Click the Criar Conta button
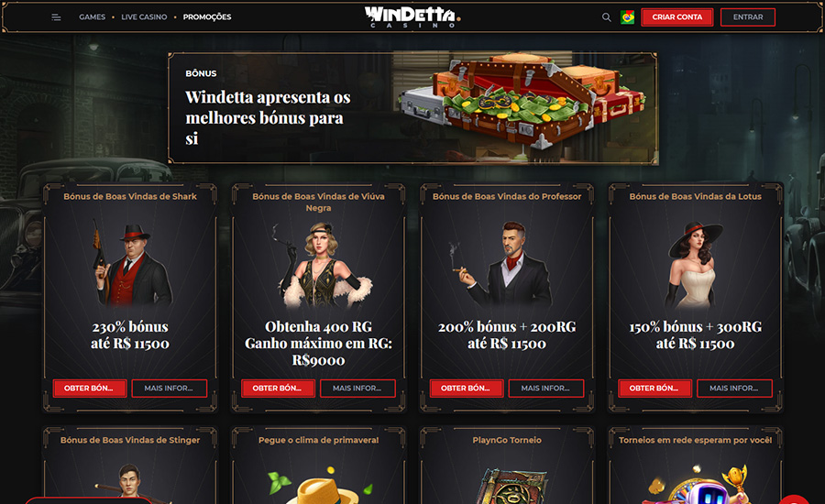This screenshot has height=504, width=825. pyautogui.click(x=677, y=16)
